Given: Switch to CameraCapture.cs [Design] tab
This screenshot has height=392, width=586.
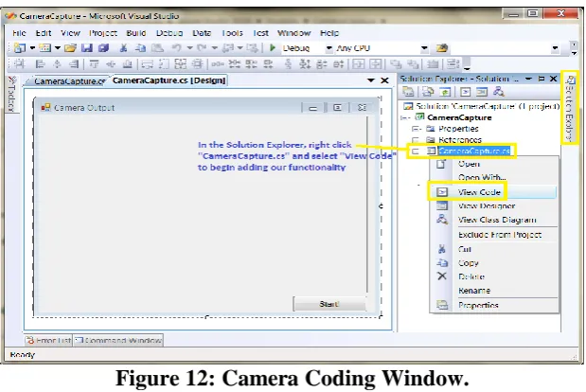Looking at the screenshot, I should (x=169, y=80).
